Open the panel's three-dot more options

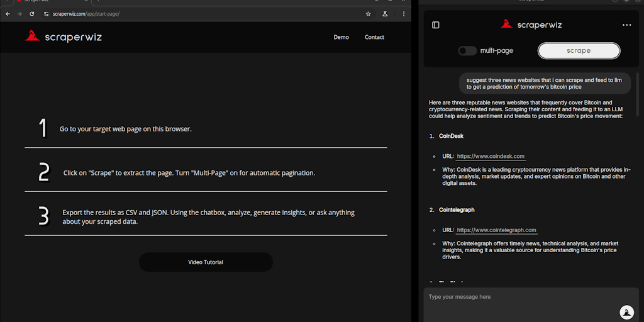(x=627, y=25)
